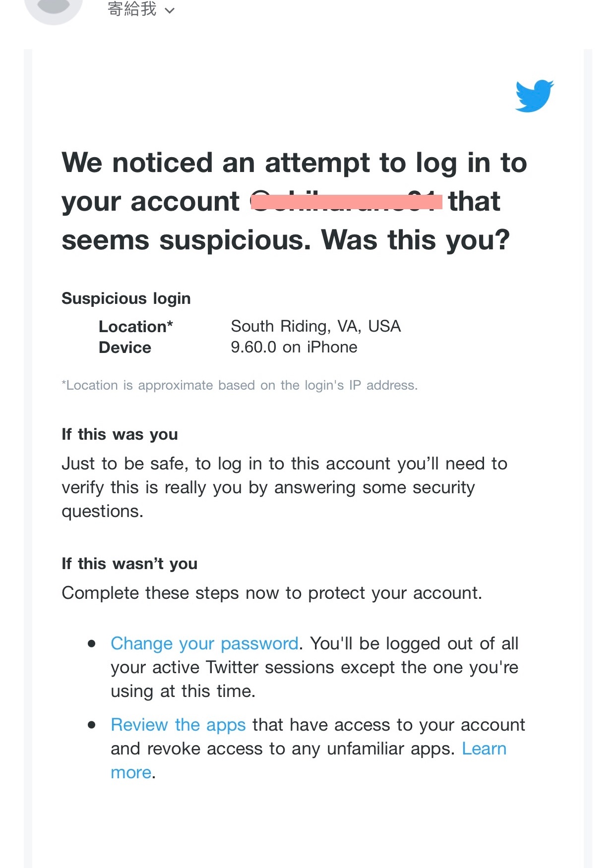This screenshot has height=868, width=616.
Task: Click the Device label
Action: 125,347
